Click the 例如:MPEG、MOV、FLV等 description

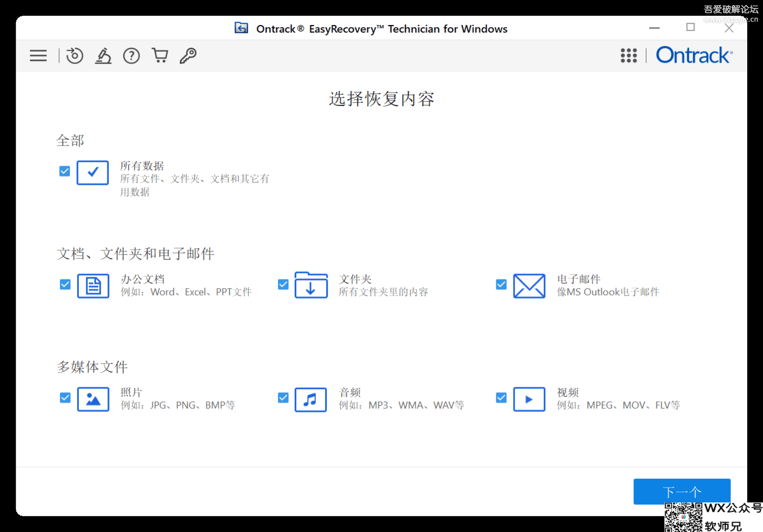click(x=619, y=405)
